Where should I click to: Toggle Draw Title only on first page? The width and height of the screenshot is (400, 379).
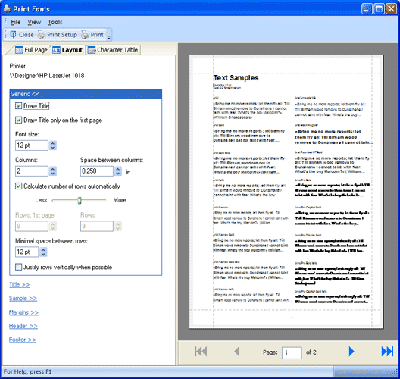[18, 120]
